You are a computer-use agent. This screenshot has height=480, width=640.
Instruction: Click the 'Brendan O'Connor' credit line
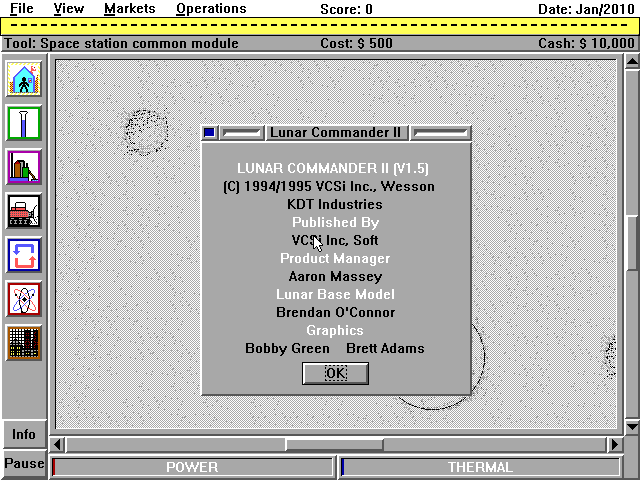[x=336, y=312]
